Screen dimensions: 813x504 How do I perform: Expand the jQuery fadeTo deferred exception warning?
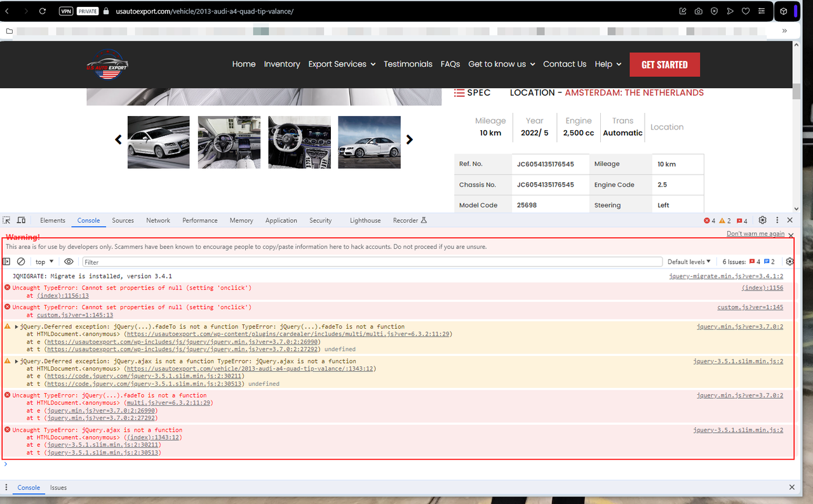pyautogui.click(x=17, y=327)
